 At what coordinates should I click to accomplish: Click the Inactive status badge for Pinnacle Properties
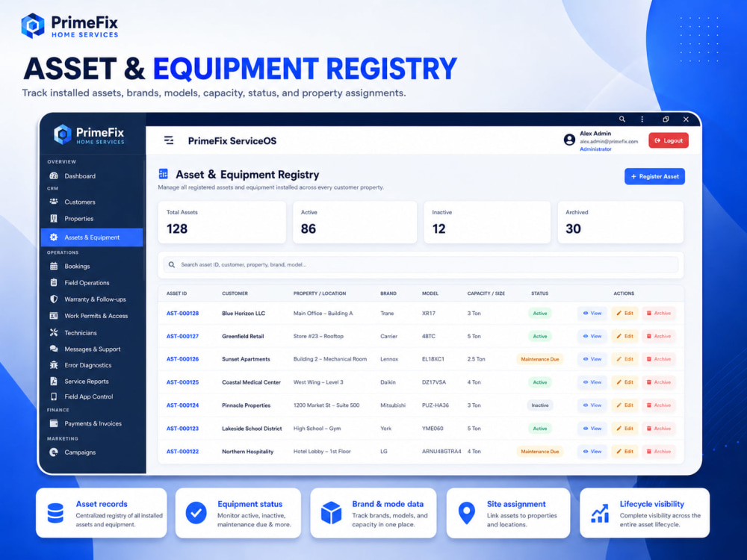click(540, 405)
